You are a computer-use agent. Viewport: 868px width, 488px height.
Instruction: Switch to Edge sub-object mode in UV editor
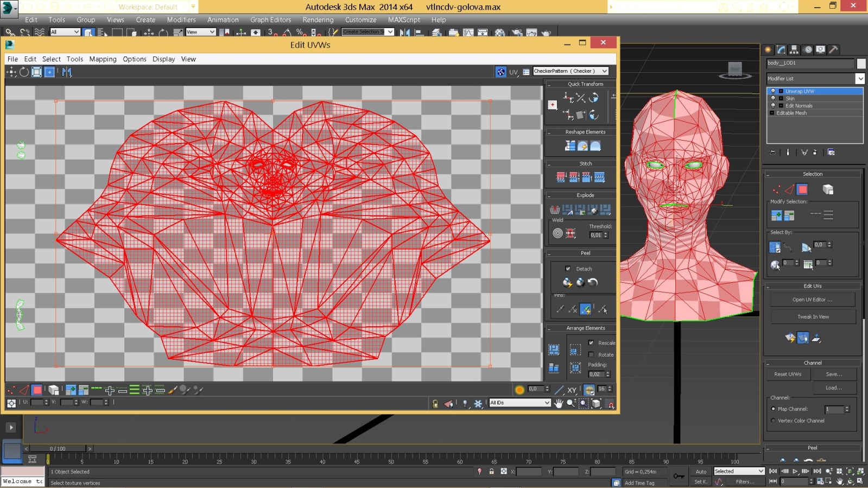24,390
